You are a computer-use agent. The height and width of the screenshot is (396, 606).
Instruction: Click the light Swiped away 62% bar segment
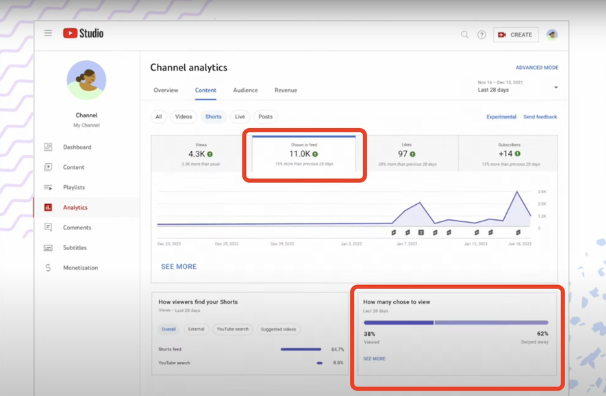click(x=491, y=323)
